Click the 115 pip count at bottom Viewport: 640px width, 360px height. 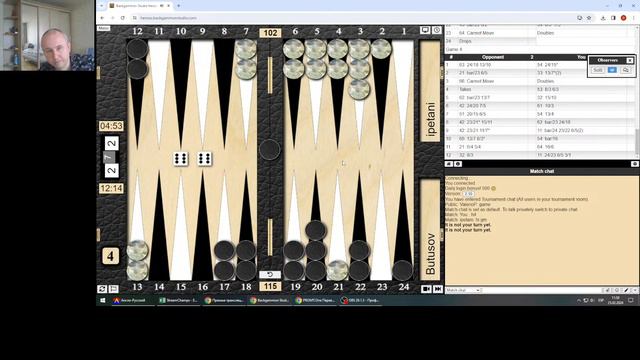pyautogui.click(x=270, y=287)
